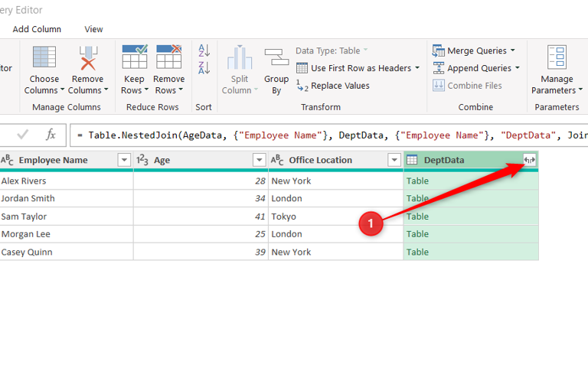The height and width of the screenshot is (378, 588).
Task: Click the Merge Queries icon
Action: click(438, 51)
